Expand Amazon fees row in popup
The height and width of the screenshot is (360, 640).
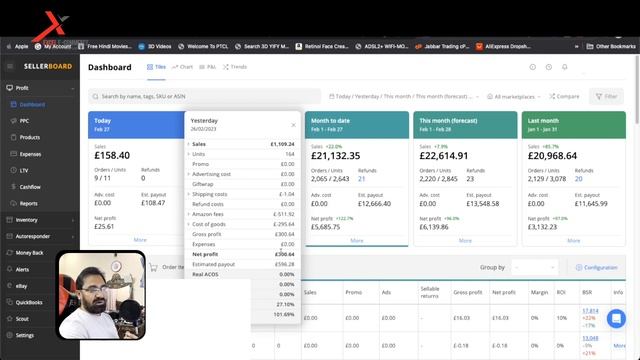[x=189, y=214]
